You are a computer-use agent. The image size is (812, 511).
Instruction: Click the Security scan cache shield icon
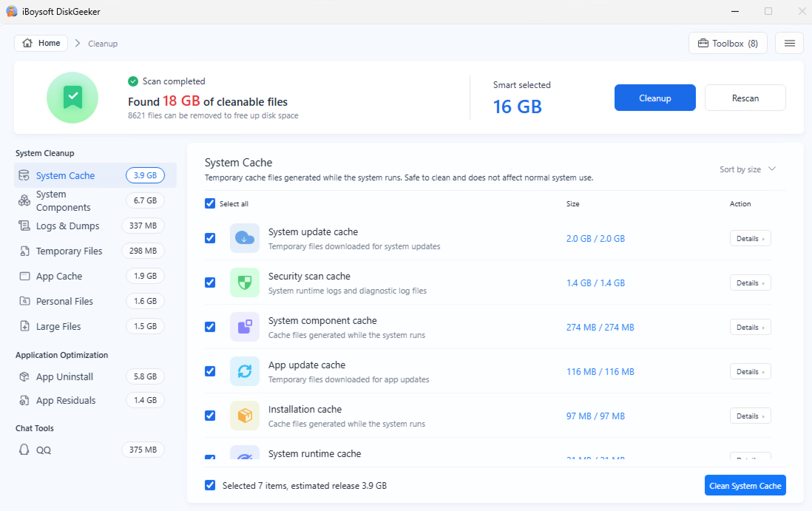[245, 282]
